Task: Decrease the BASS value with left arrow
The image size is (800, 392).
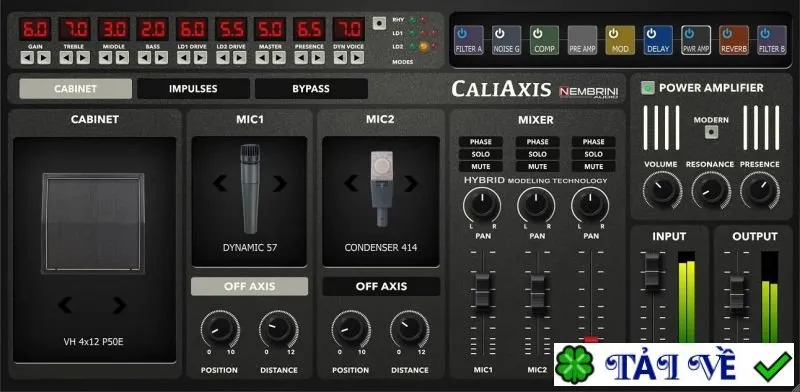Action: coord(144,58)
